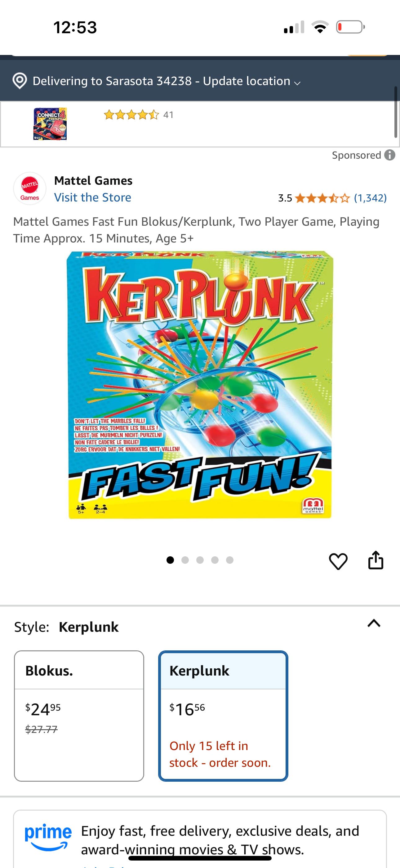Tap the Mattel Games brand logo
Screen dimensions: 400x868
pos(30,189)
